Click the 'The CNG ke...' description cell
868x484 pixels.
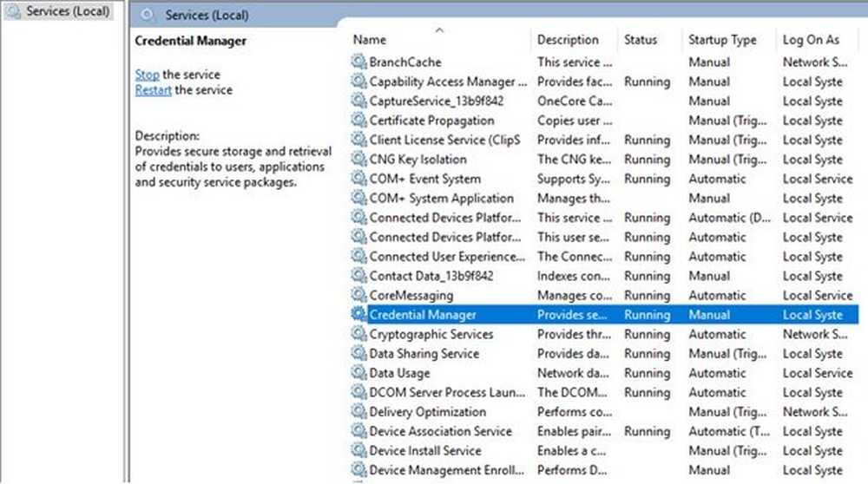tap(574, 160)
